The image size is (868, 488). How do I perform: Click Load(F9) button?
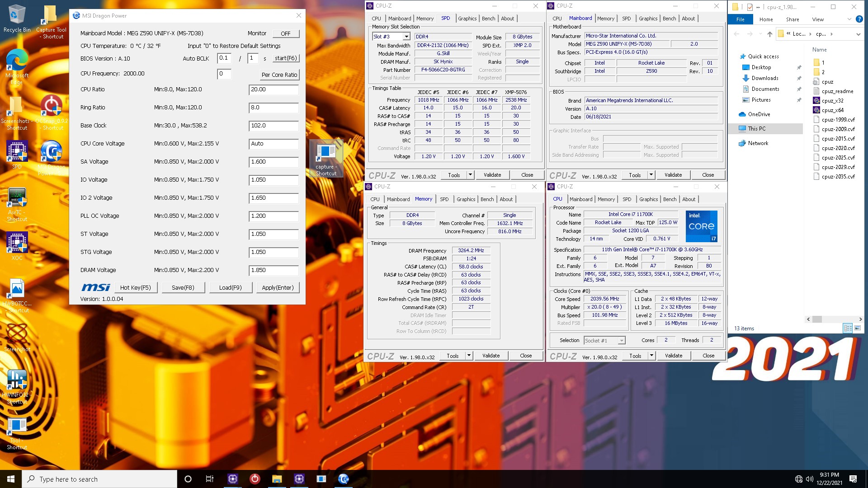click(230, 287)
